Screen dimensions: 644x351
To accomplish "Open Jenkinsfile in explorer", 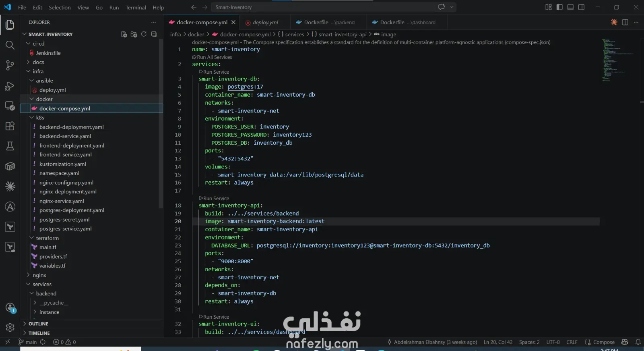I will click(x=48, y=53).
